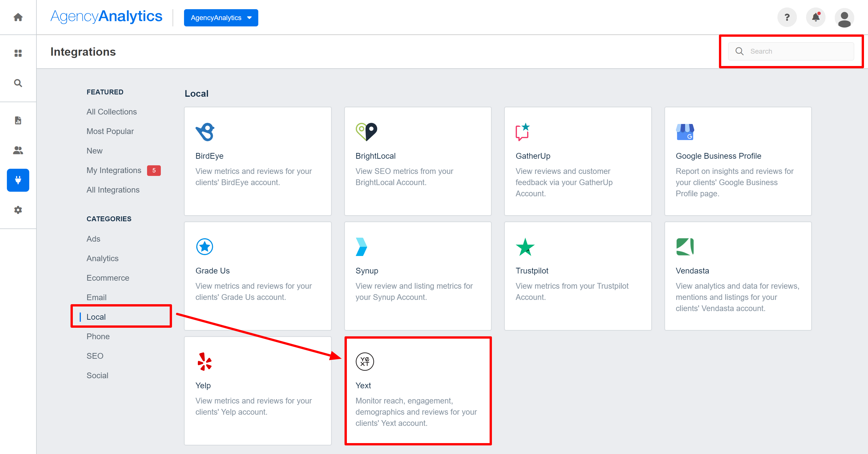868x454 pixels.
Task: Click the user profile avatar
Action: [844, 18]
